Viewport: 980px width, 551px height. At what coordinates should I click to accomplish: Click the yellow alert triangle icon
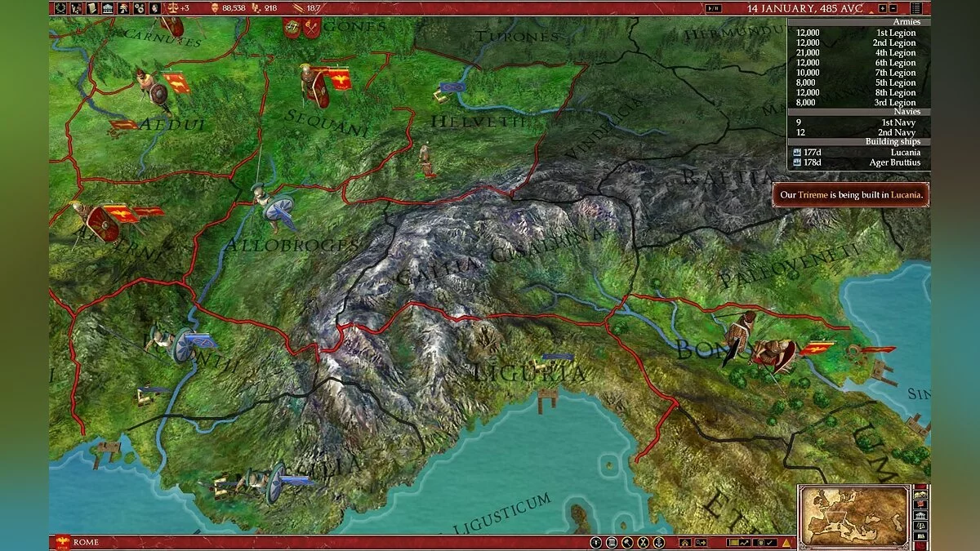[x=786, y=543]
